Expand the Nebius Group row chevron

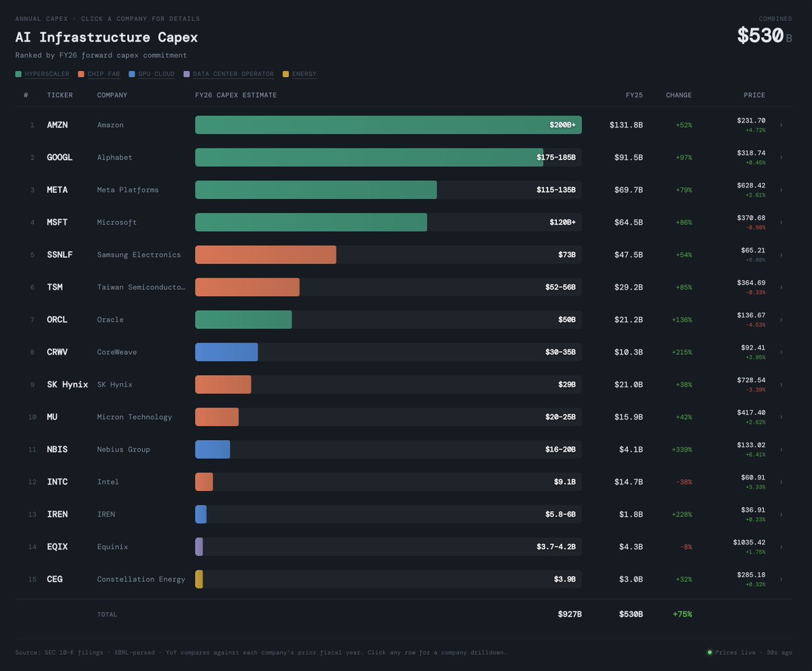[x=781, y=450]
